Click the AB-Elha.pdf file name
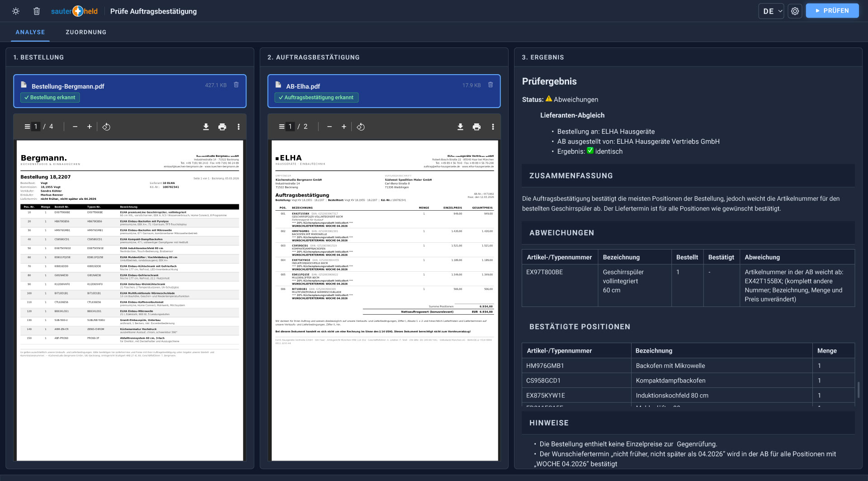 click(303, 86)
